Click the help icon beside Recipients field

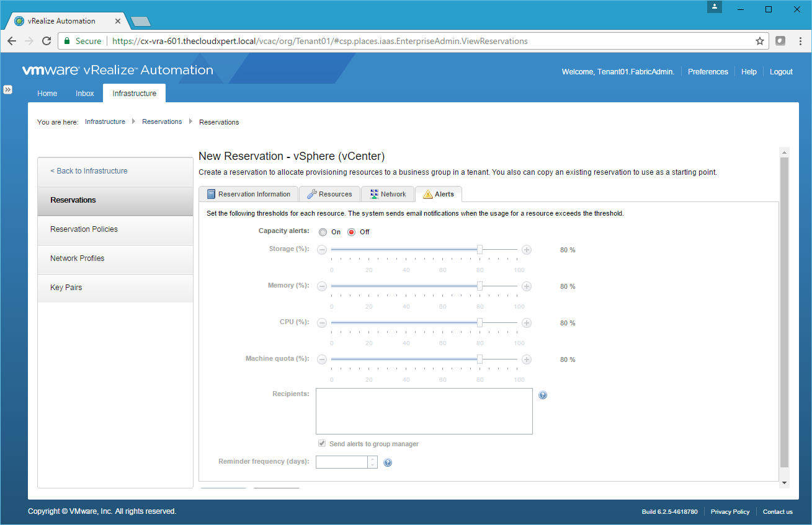(x=543, y=395)
